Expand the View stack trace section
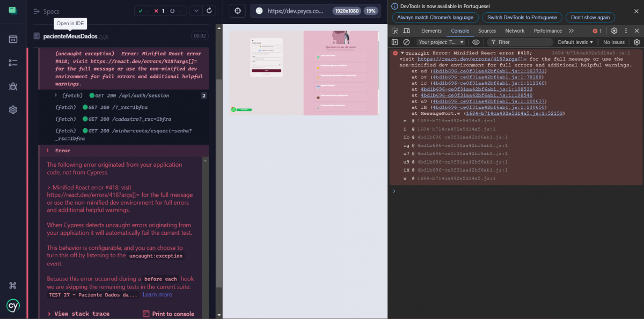Image resolution: width=644 pixels, height=319 pixels. pos(78,314)
